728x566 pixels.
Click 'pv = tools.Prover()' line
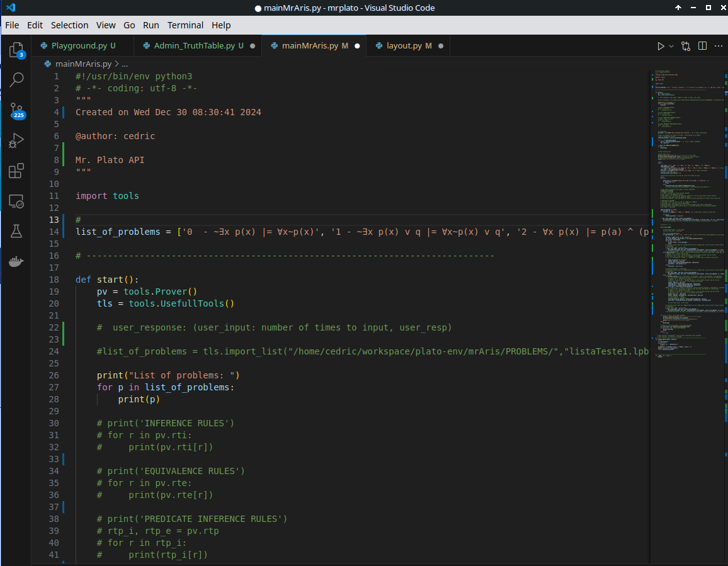(147, 291)
